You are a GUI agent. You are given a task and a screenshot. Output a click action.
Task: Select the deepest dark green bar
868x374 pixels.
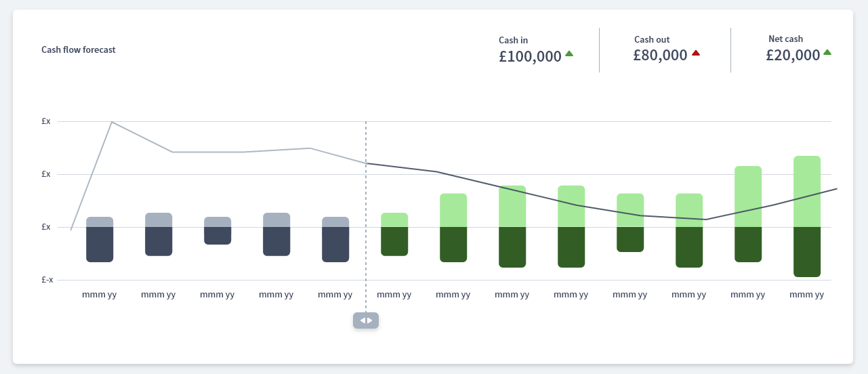click(x=807, y=252)
